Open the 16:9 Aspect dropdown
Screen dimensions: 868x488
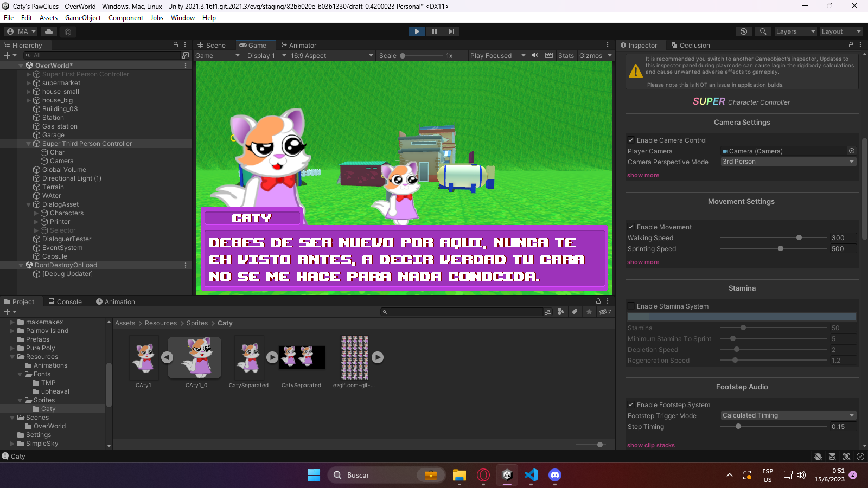click(x=331, y=55)
